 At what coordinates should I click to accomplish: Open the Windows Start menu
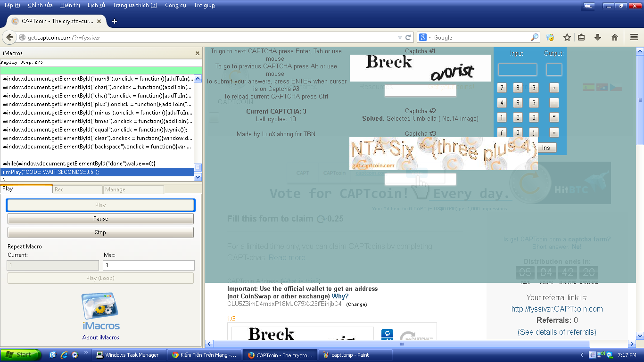click(21, 355)
